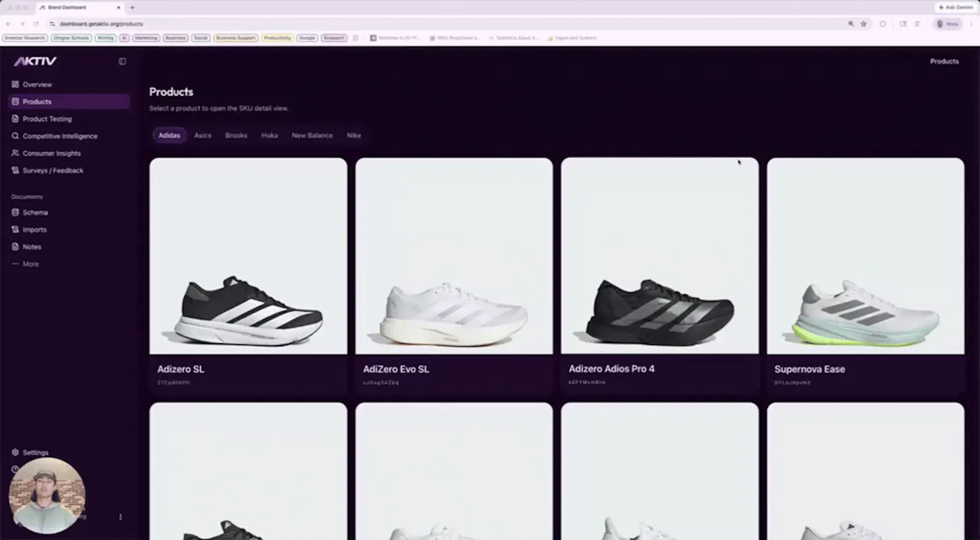980x540 pixels.
Task: Click the Supernova Ease product name
Action: click(810, 369)
